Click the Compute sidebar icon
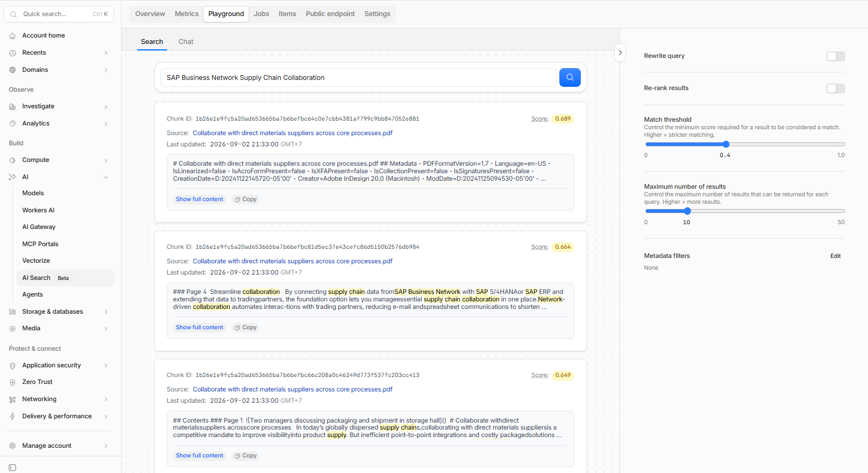 [12, 160]
